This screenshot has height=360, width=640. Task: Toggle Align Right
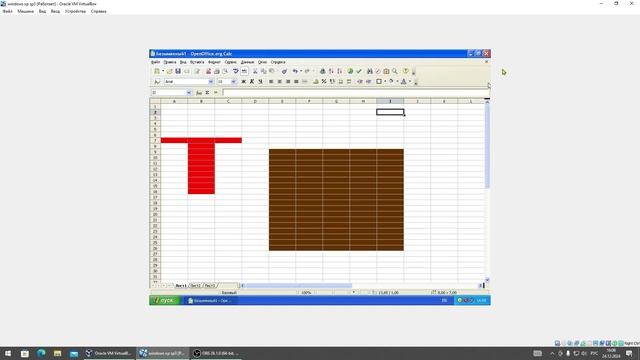click(x=288, y=82)
